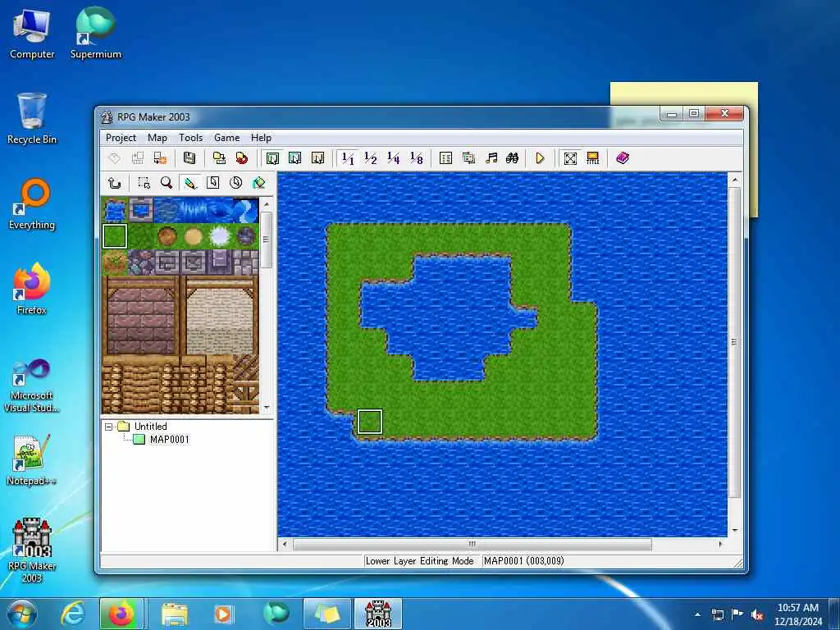840x630 pixels.
Task: Select the Fill bucket tool
Action: point(258,183)
